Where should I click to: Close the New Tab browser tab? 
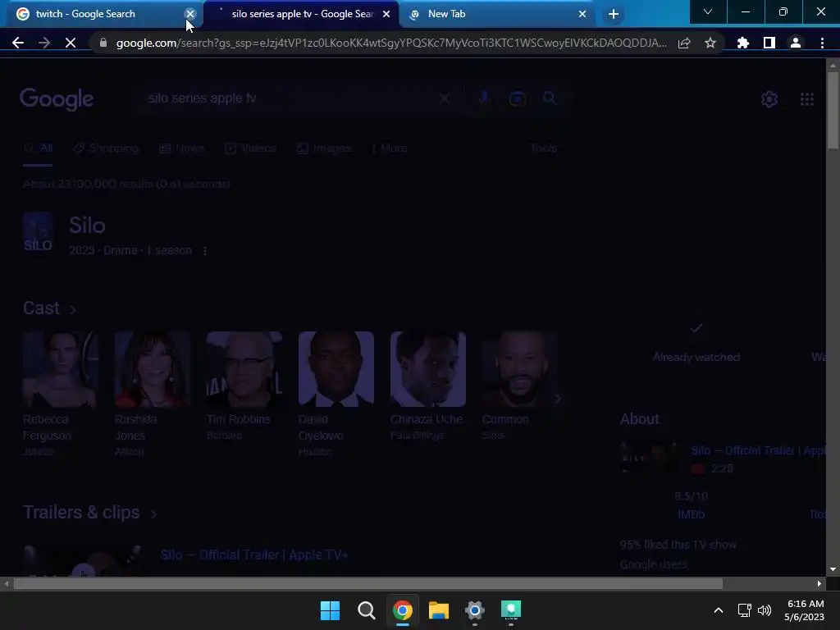pyautogui.click(x=582, y=14)
